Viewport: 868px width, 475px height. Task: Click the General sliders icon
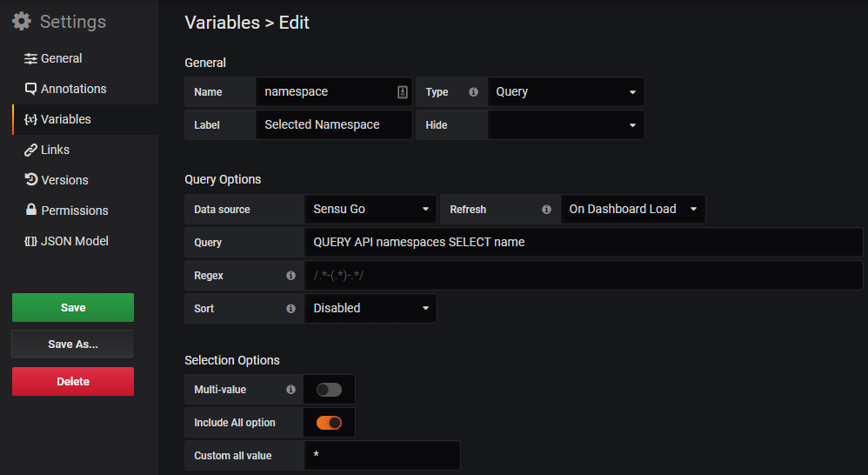(x=30, y=58)
